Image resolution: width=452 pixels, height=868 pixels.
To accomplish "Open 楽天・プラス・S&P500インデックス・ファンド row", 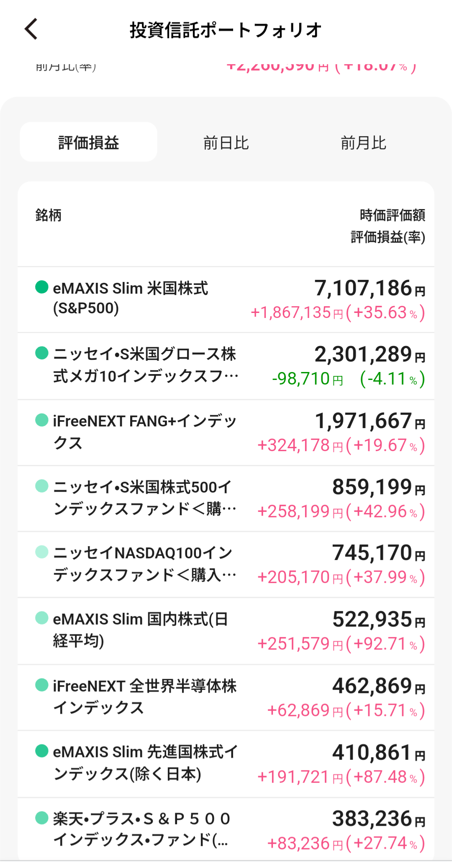I will 141,829.
